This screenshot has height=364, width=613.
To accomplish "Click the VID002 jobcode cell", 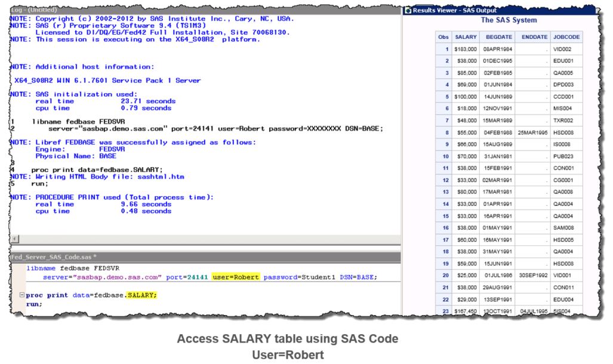I will 563,48.
